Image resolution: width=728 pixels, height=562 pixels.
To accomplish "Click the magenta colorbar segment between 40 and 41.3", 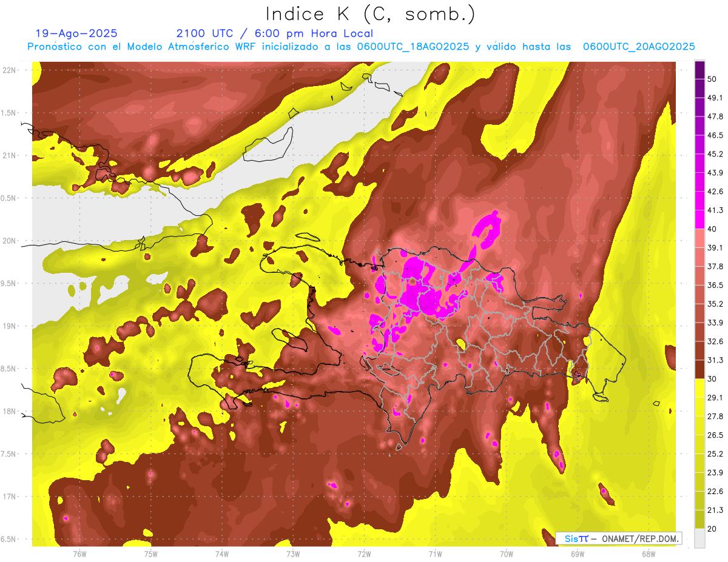I will (699, 219).
